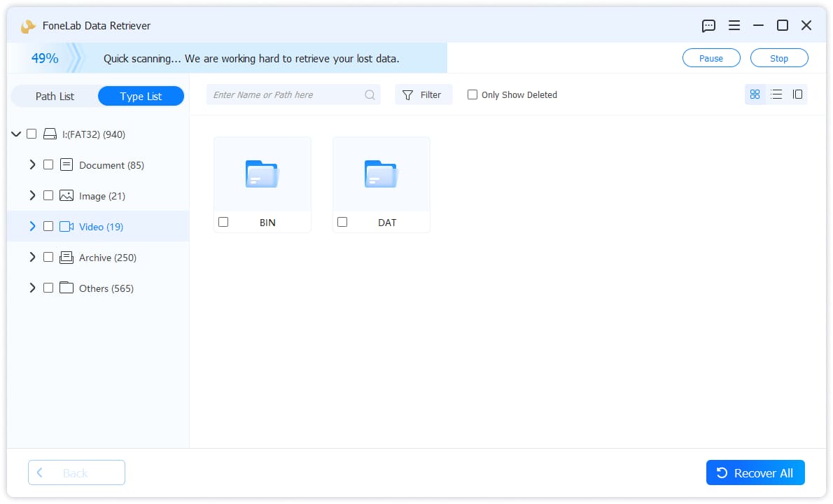Switch to detail preview view
Viewport: 833px width, 504px height.
[797, 94]
